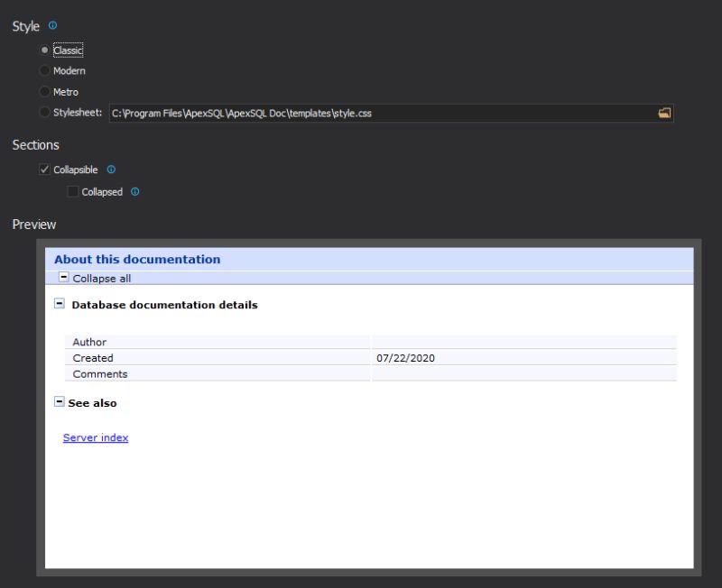The height and width of the screenshot is (588, 722).
Task: Choose the Stylesheet radio option
Action: click(x=42, y=112)
